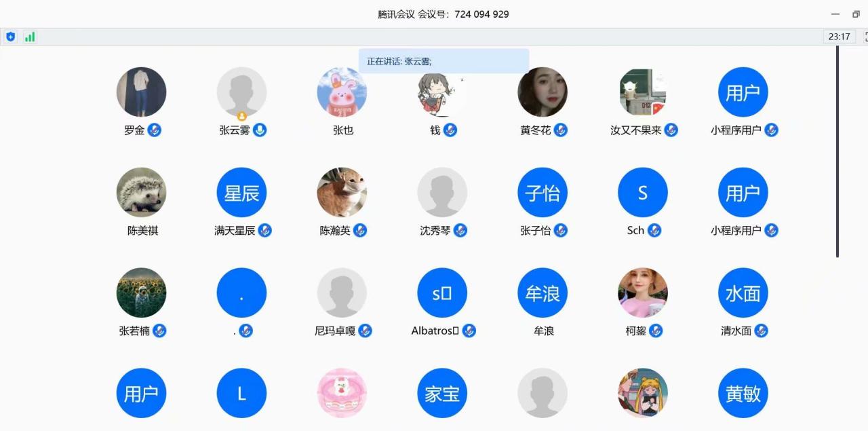Select the bunny avatar of 张也
The width and height of the screenshot is (868, 431).
coord(342,92)
